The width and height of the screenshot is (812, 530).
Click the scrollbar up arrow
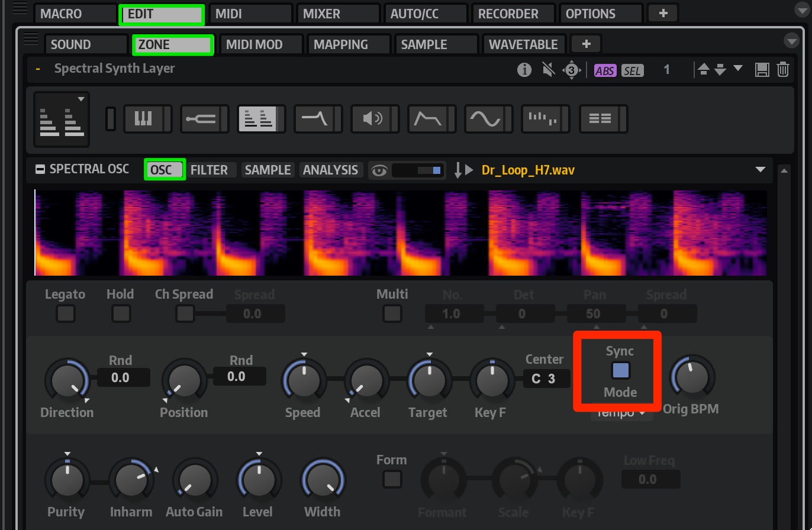coord(784,171)
